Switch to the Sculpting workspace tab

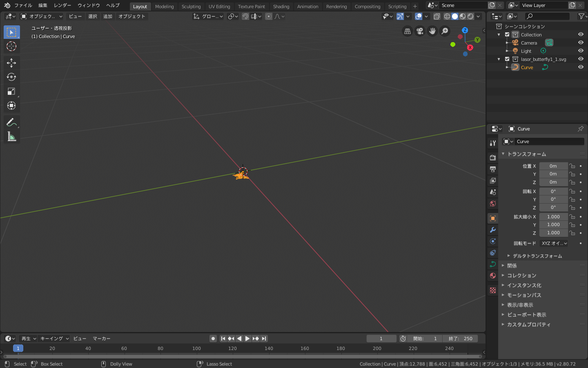191,7
